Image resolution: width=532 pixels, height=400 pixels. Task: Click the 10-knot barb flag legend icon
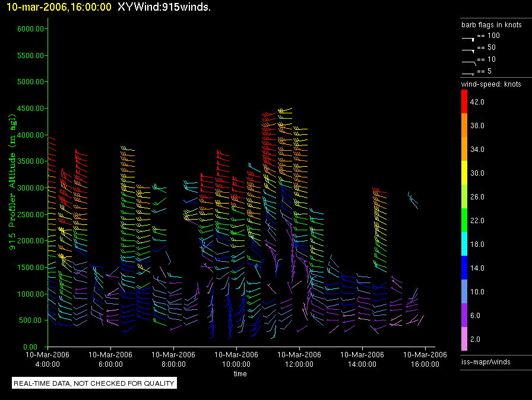(x=468, y=61)
